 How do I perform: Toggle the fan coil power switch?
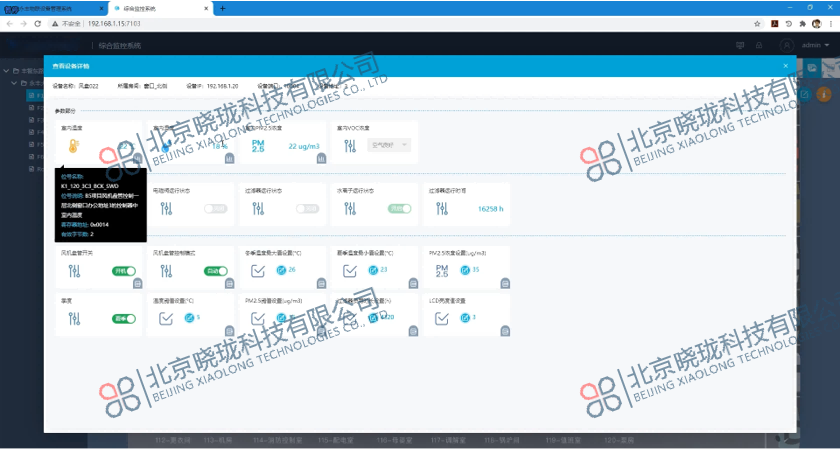(123, 271)
